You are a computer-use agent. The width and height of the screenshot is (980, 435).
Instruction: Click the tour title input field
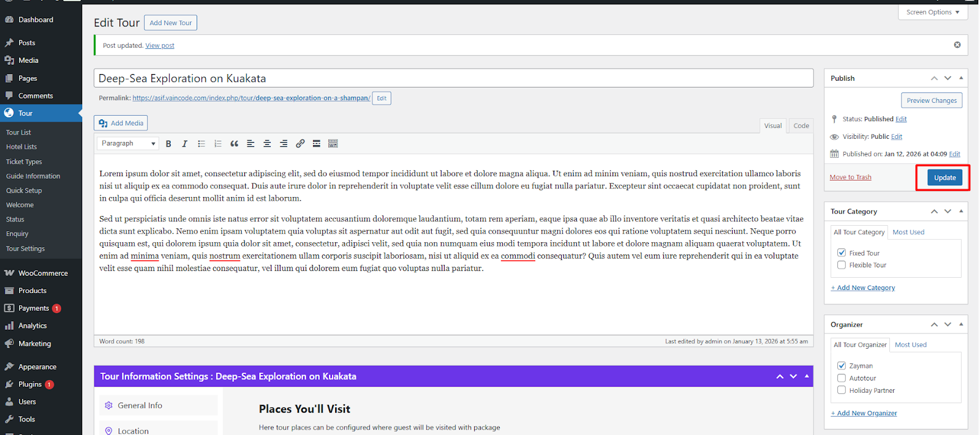453,78
